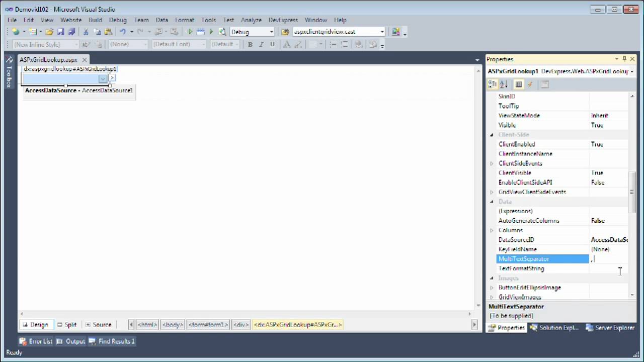Click the Open File folder icon
The height and width of the screenshot is (362, 644).
pos(49,32)
